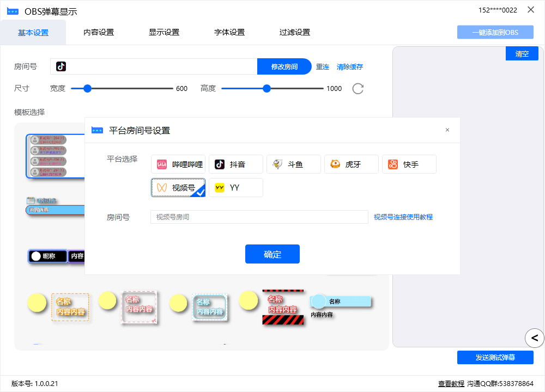The width and height of the screenshot is (545, 392).
Task: Click the 视频号房间 room number field
Action: pyautogui.click(x=259, y=217)
